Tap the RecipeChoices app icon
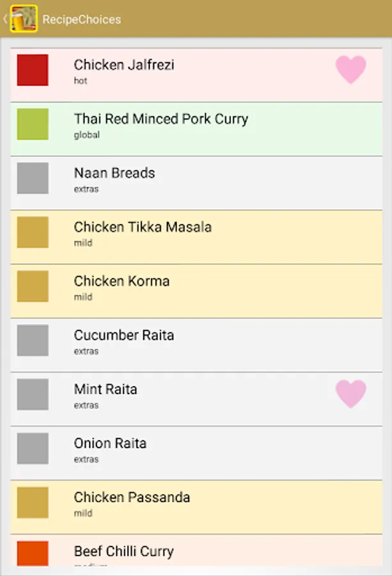This screenshot has width=392, height=576. [24, 19]
